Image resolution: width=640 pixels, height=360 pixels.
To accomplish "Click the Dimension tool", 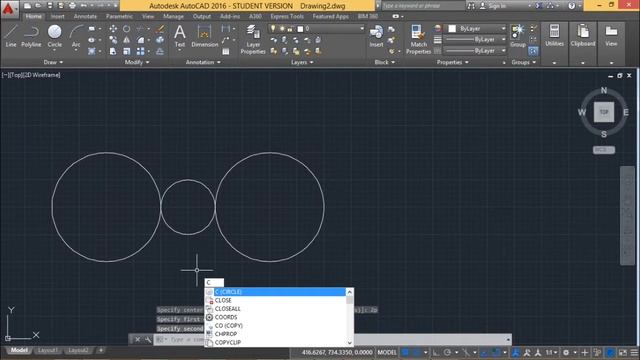I will coord(204,36).
